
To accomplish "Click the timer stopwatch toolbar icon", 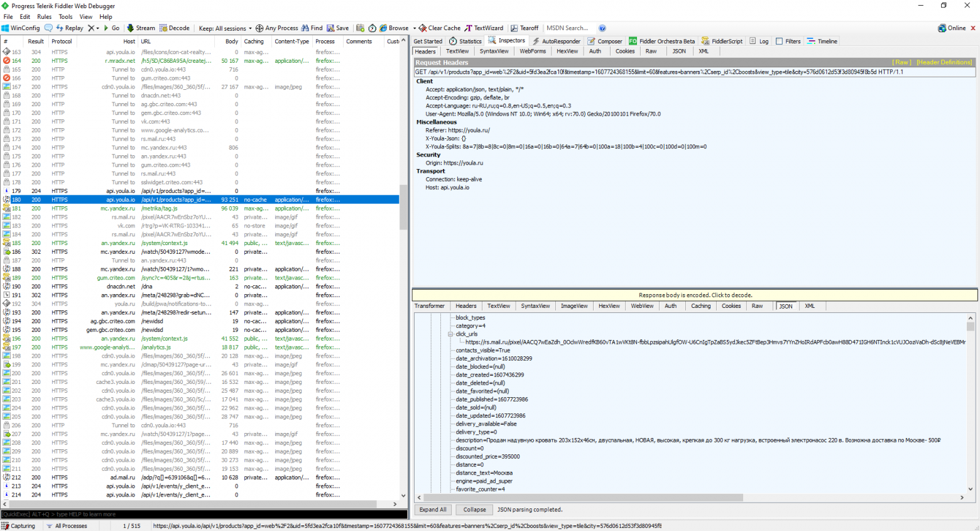I will pyautogui.click(x=373, y=28).
